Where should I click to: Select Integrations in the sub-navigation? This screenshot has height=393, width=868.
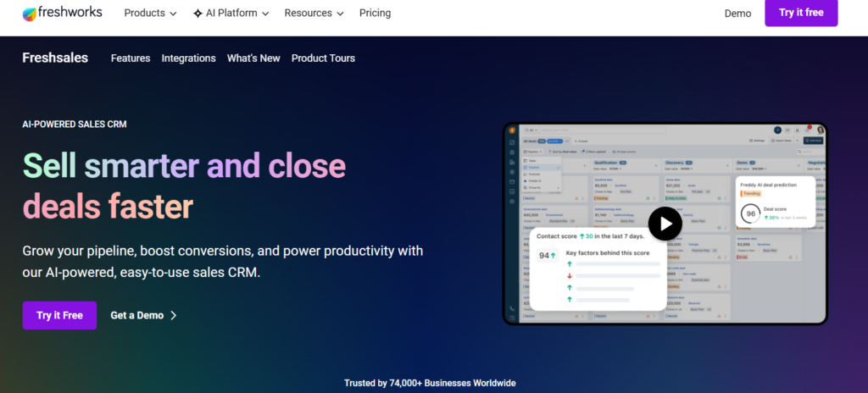point(189,58)
